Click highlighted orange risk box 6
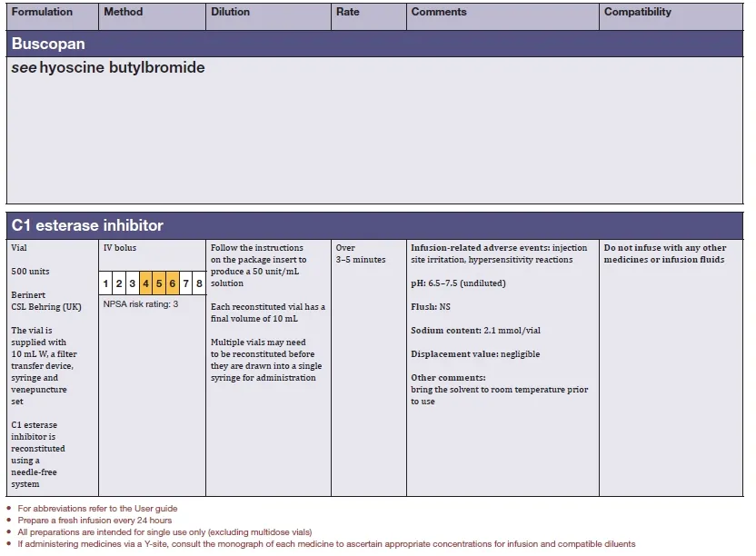The height and width of the screenshot is (556, 756). click(173, 283)
